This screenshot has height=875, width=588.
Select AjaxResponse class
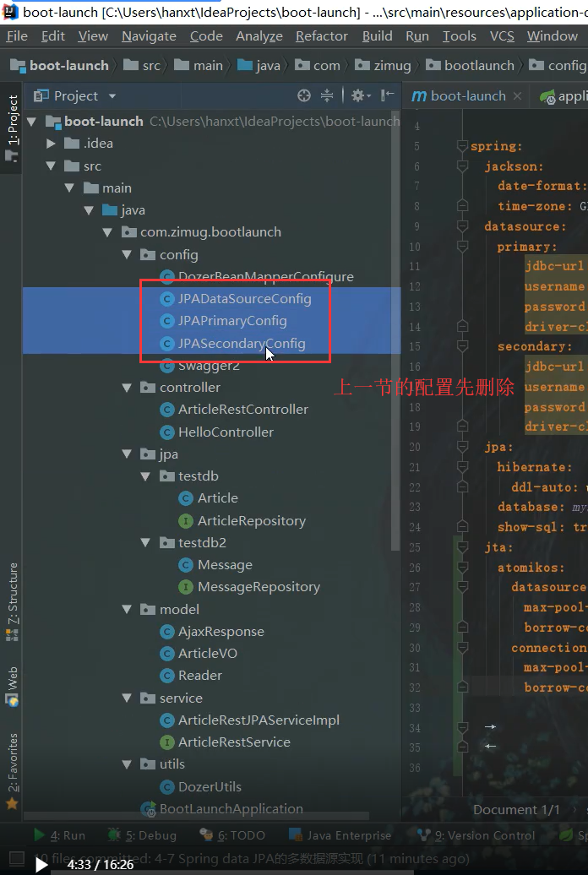coord(221,632)
